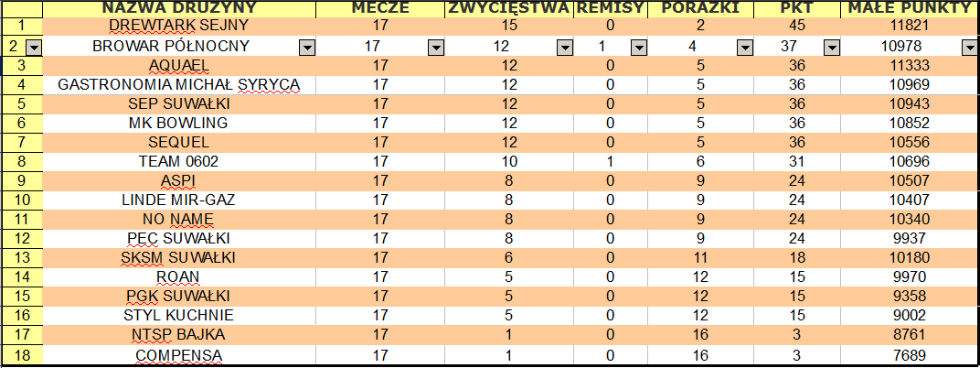
Task: Select rank cell number 18
Action: click(x=22, y=355)
